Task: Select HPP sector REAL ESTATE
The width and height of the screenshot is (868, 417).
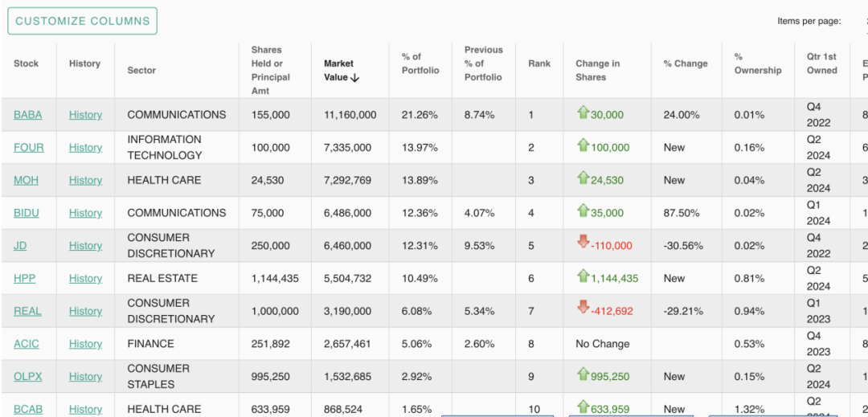Action: 162,278
